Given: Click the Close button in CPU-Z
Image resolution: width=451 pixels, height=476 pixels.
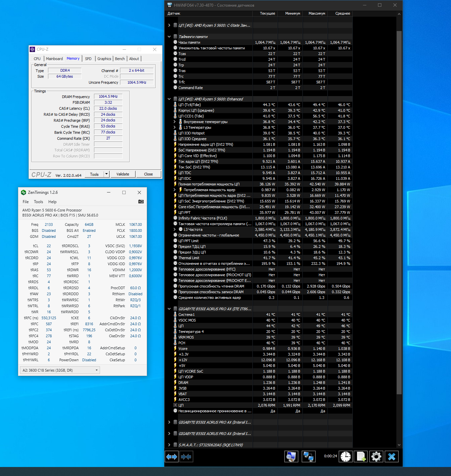Looking at the screenshot, I should pyautogui.click(x=148, y=174).
